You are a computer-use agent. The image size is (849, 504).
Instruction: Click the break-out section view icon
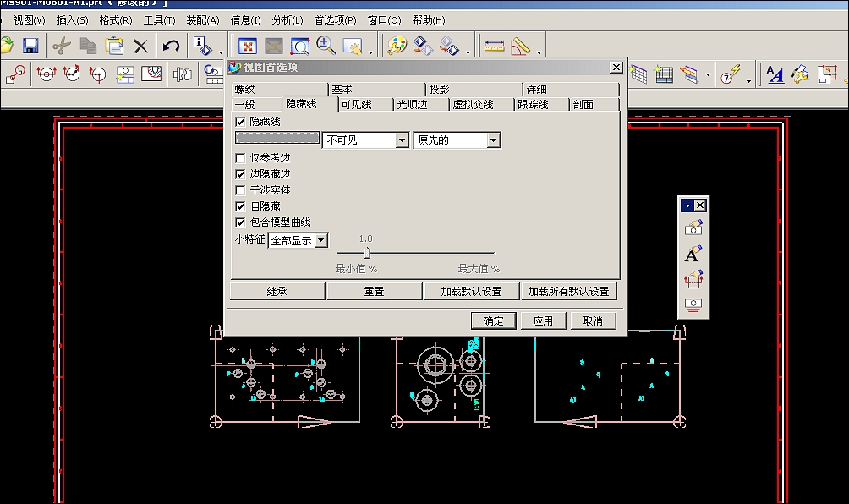[151, 74]
